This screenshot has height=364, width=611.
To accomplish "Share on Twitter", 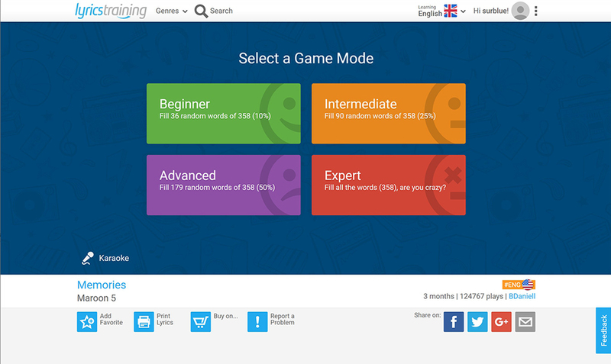I will click(477, 322).
